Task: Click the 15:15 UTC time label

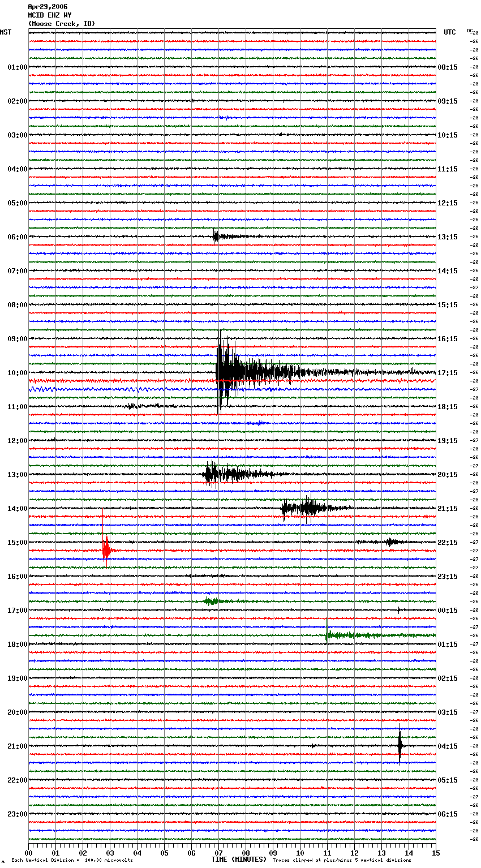Action: (x=448, y=305)
